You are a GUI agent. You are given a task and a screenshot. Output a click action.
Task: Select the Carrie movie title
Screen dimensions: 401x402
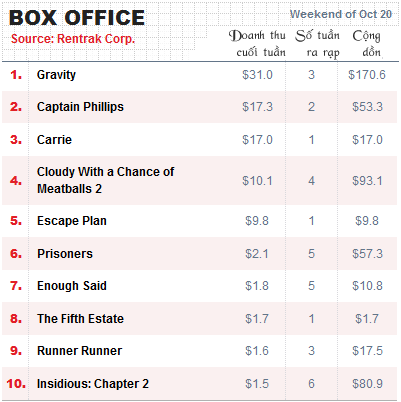click(54, 140)
